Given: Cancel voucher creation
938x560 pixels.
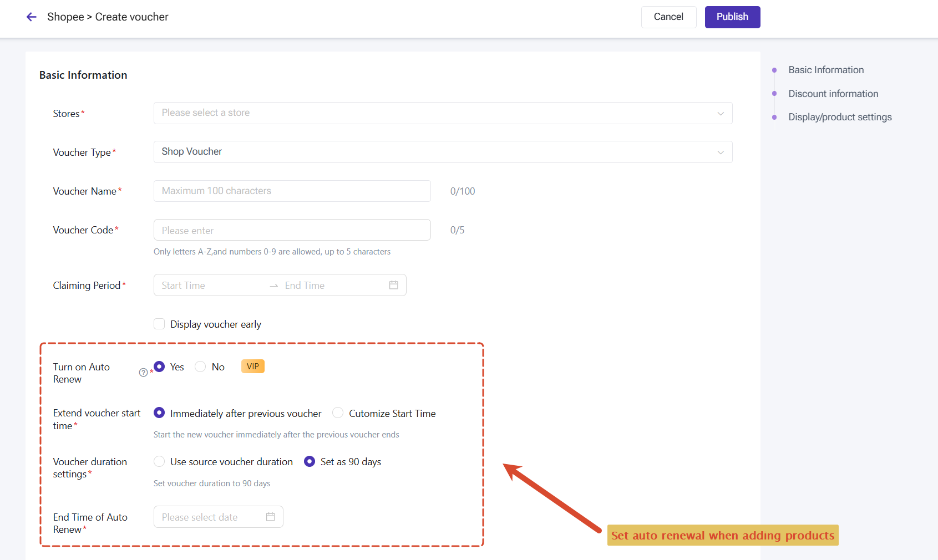Looking at the screenshot, I should point(668,17).
